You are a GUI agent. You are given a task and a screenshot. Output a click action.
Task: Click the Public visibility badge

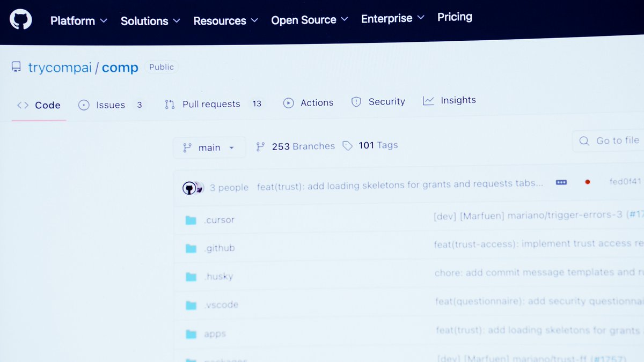(162, 67)
